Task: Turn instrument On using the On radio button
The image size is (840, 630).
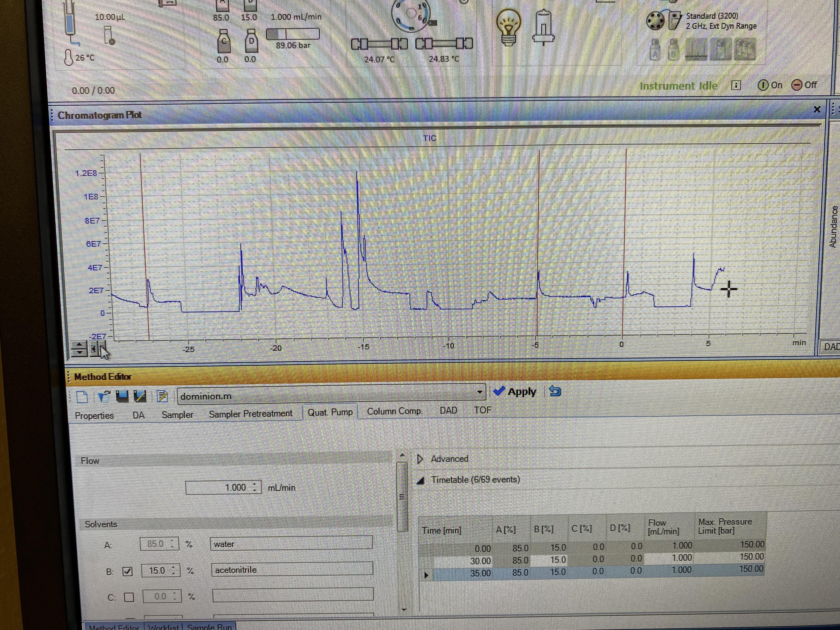Action: pyautogui.click(x=764, y=85)
